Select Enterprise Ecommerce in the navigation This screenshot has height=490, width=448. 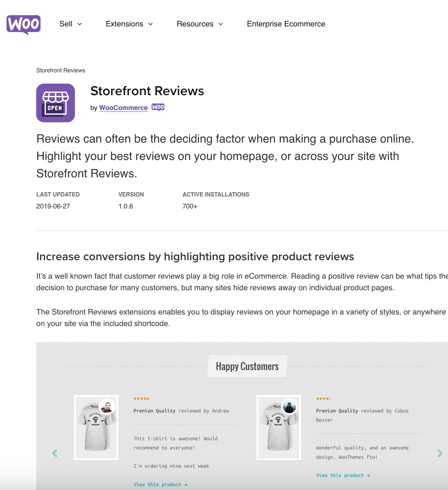coord(286,24)
